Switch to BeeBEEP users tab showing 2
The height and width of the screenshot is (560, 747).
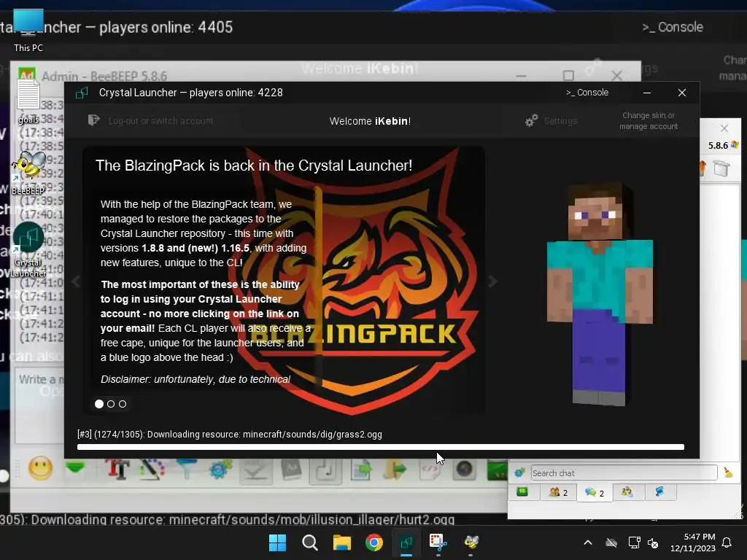(x=558, y=492)
